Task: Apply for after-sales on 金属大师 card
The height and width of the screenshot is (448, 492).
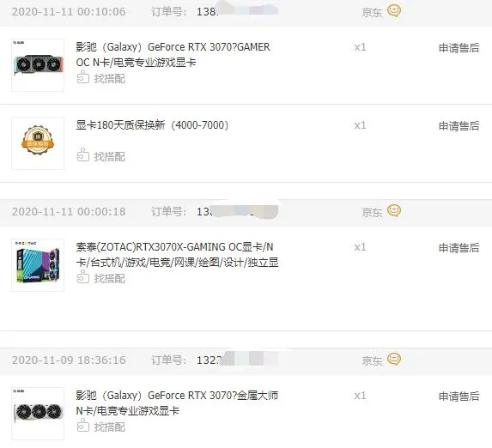Action: click(459, 397)
